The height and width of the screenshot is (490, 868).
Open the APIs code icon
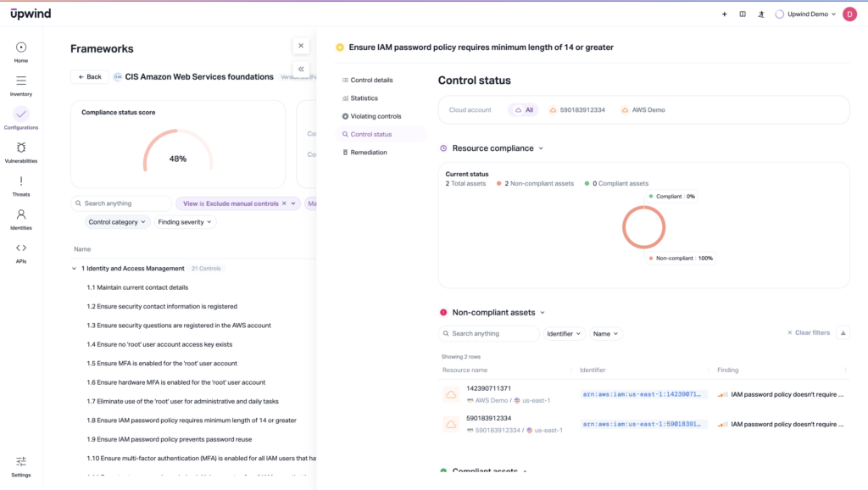tap(21, 252)
